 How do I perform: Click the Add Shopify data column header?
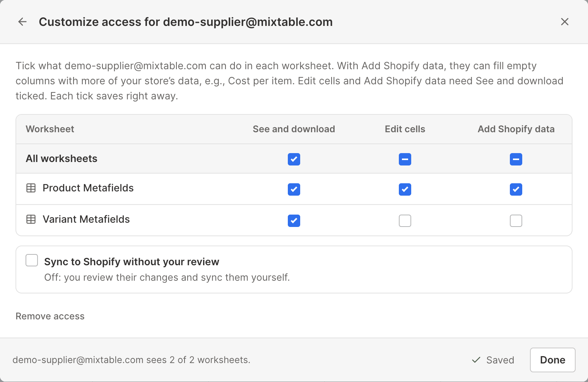(516, 129)
